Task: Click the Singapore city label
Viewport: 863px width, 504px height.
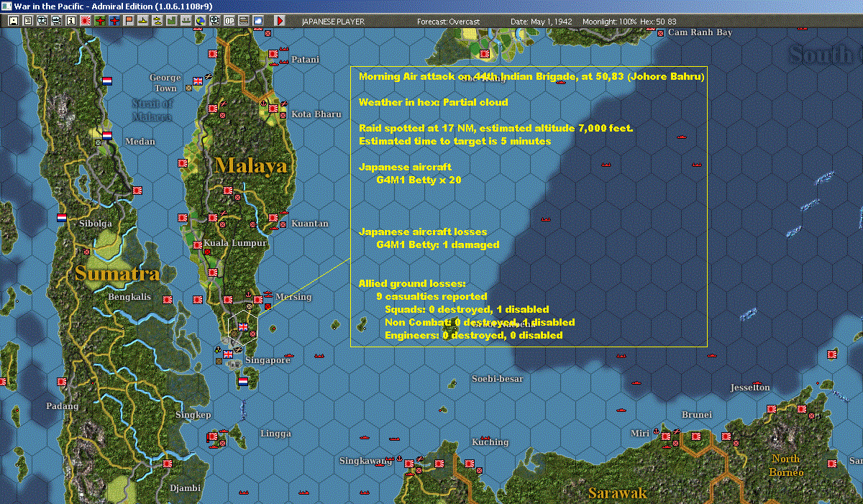Action: [x=268, y=360]
